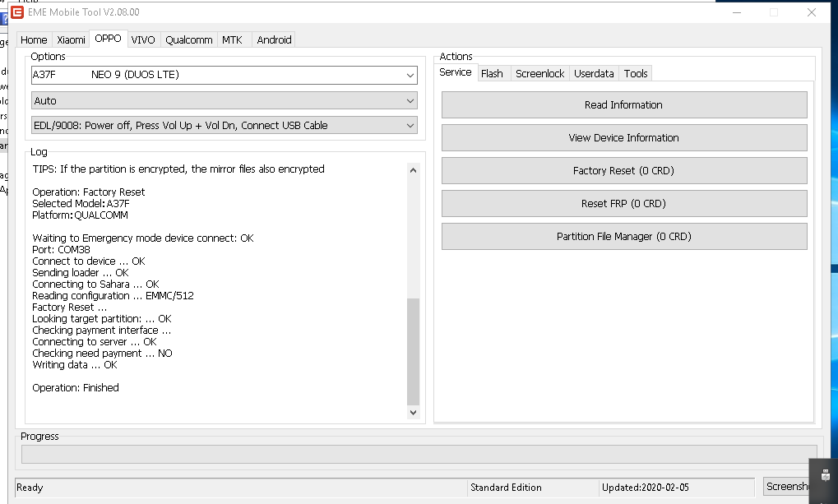The image size is (838, 504).
Task: Click the 'Updated:2020-02-05' status text
Action: pyautogui.click(x=646, y=488)
